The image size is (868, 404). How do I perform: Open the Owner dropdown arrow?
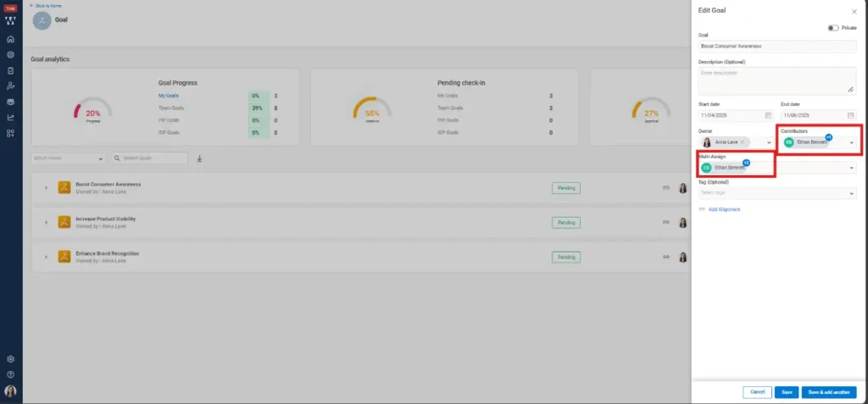tap(769, 143)
